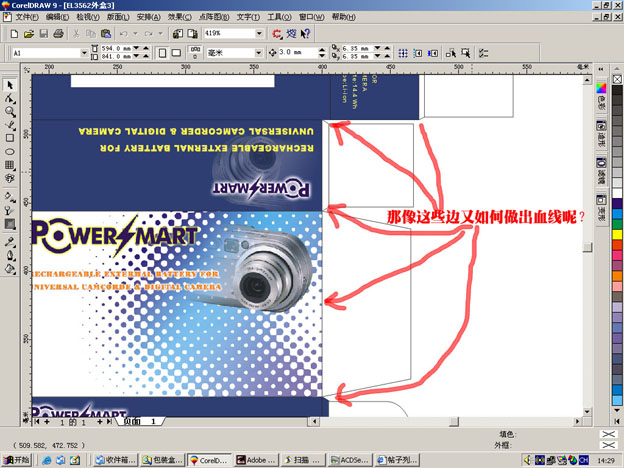Select the Interactive Fill tool
The width and height of the screenshot is (624, 468).
(x=10, y=196)
